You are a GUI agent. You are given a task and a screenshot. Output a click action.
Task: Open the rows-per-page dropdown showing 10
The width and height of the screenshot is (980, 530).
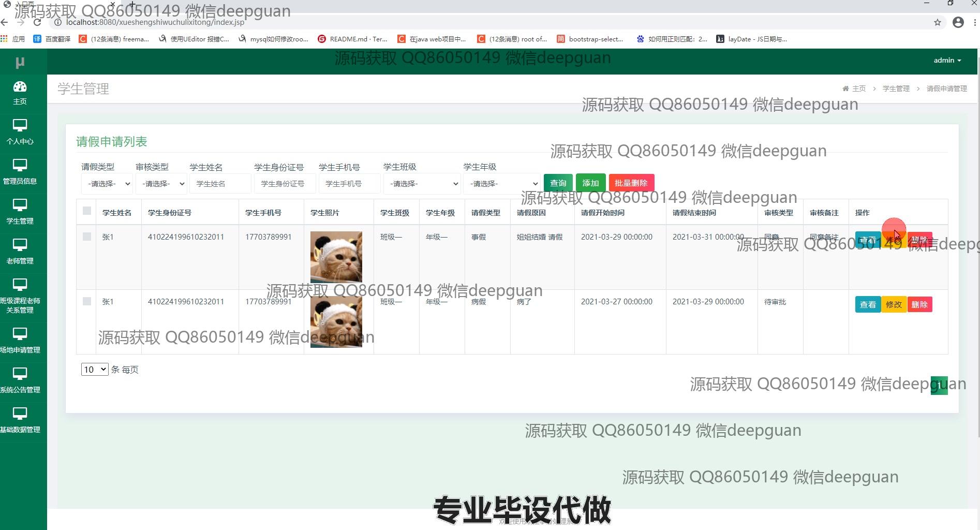(94, 370)
